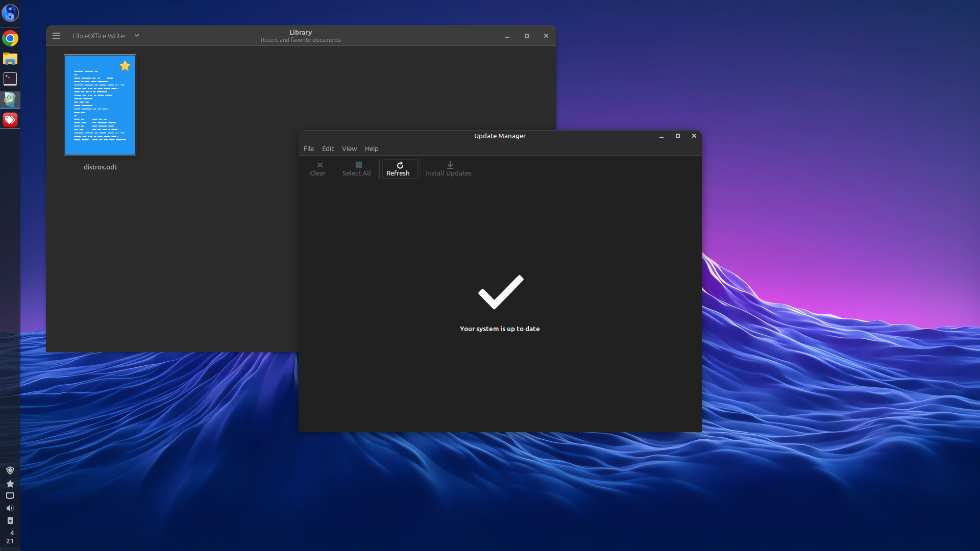Open the Edit menu in Update Manager

(328, 148)
